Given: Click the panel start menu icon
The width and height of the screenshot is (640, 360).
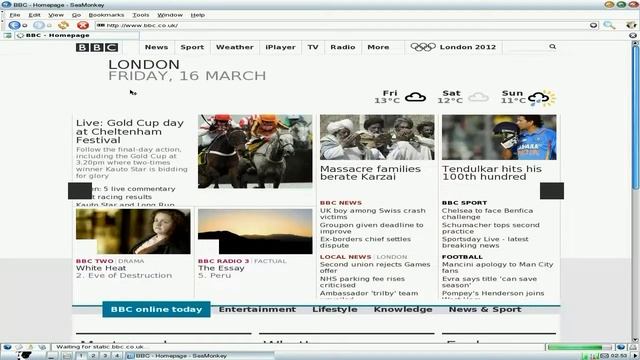Looking at the screenshot, I should (x=24, y=356).
